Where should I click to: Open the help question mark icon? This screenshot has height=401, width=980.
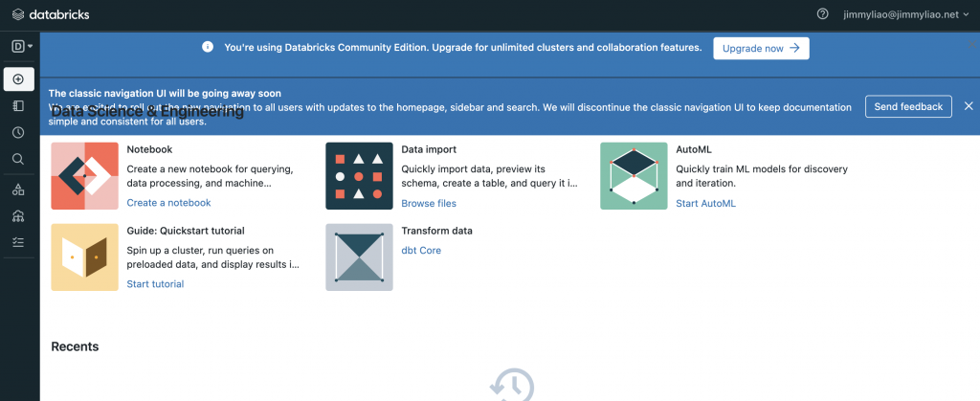822,13
